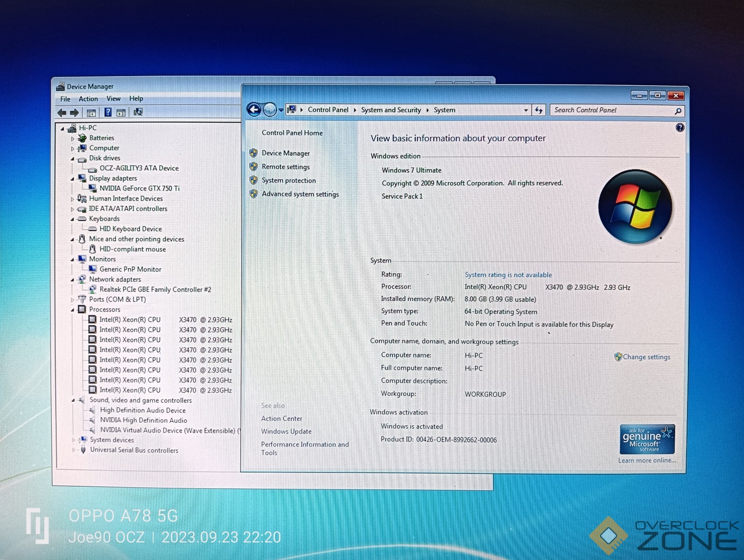Select the Batteries category icon

83,138
